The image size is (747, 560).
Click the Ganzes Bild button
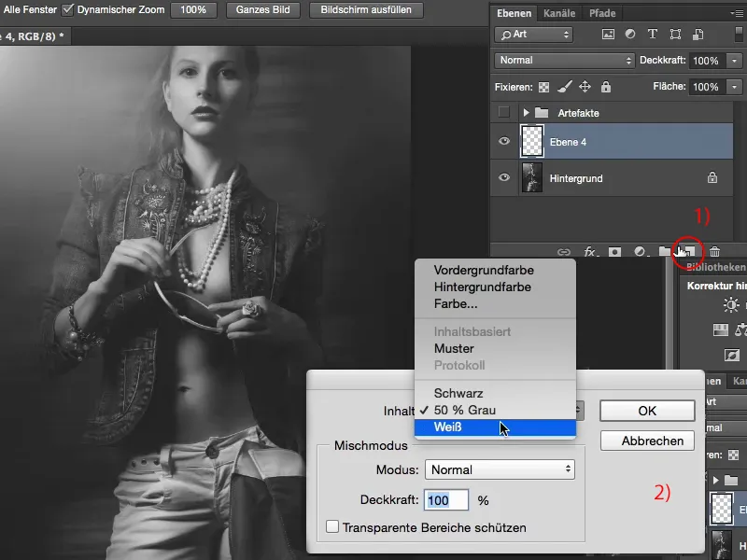[263, 9]
